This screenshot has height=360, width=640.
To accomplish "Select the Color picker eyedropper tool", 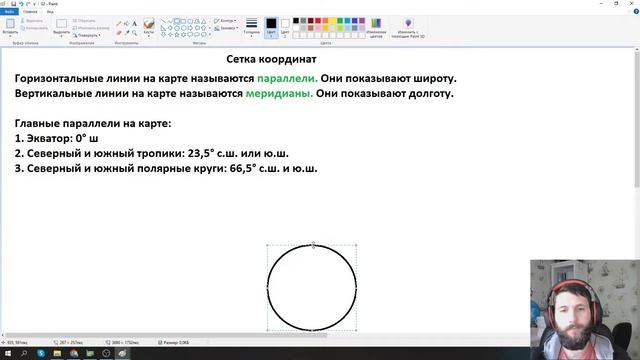I will coord(127,33).
